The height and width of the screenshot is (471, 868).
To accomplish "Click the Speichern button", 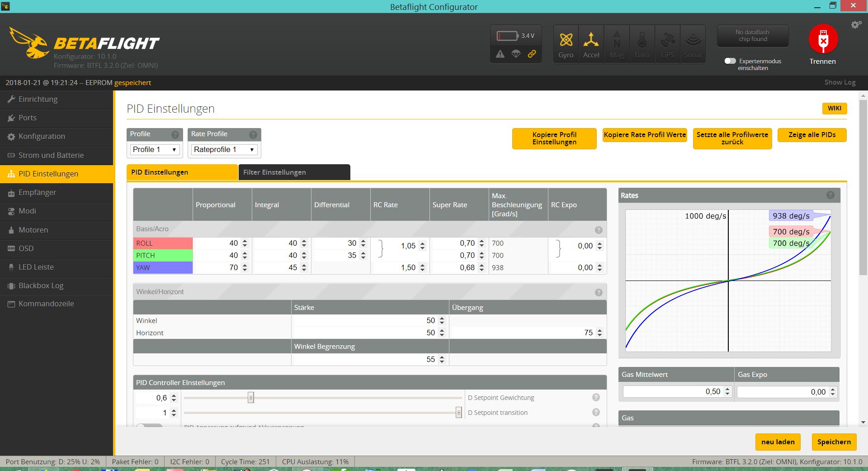I will (x=834, y=442).
